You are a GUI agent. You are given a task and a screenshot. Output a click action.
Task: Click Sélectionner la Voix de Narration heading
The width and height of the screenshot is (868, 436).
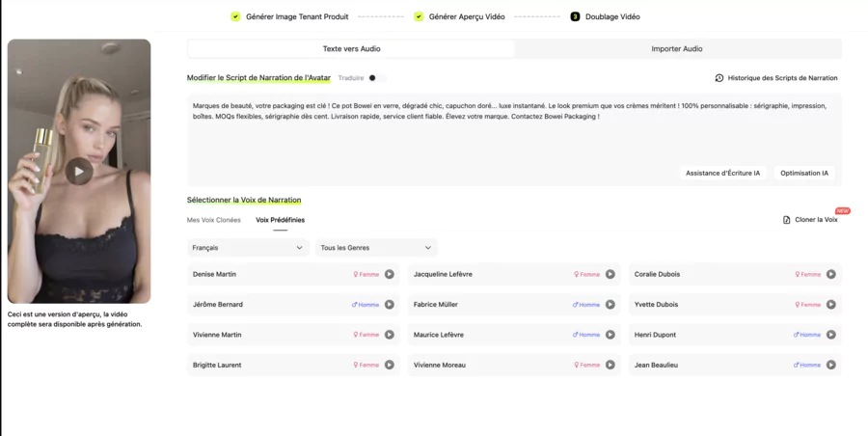coord(244,200)
